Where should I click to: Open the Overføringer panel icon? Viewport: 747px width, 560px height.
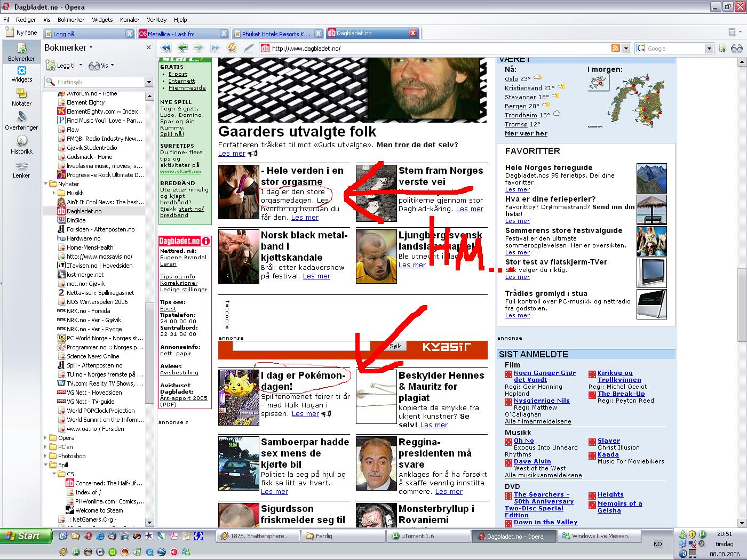21,122
